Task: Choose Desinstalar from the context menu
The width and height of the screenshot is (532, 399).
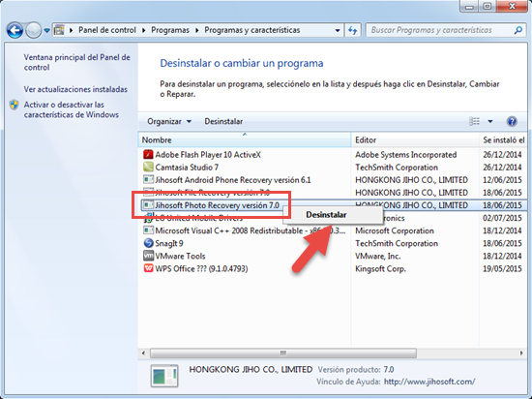Action: click(326, 215)
